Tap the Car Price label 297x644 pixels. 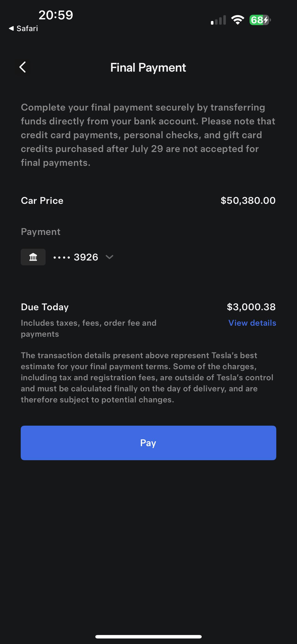[x=42, y=200]
